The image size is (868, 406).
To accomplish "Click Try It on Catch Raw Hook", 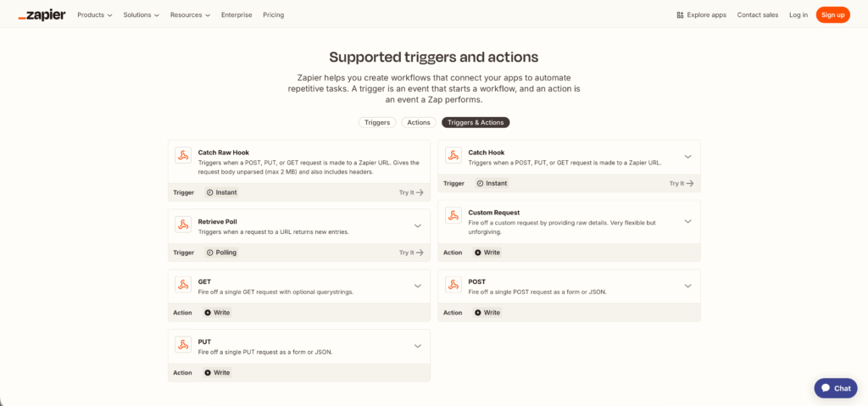I will [x=411, y=192].
